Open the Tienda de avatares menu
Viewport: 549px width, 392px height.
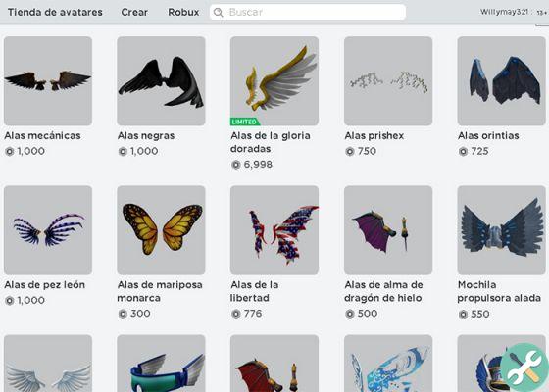[x=55, y=12]
